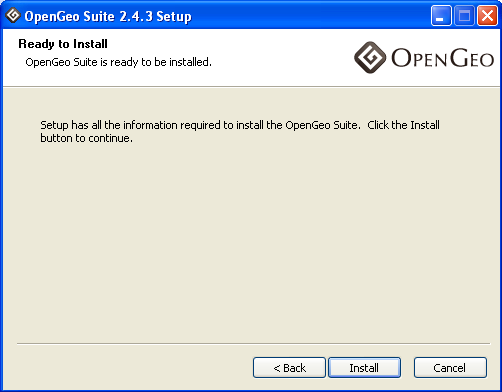Image resolution: width=502 pixels, height=392 pixels.
Task: Click the Install button to begin installation
Action: tap(364, 368)
